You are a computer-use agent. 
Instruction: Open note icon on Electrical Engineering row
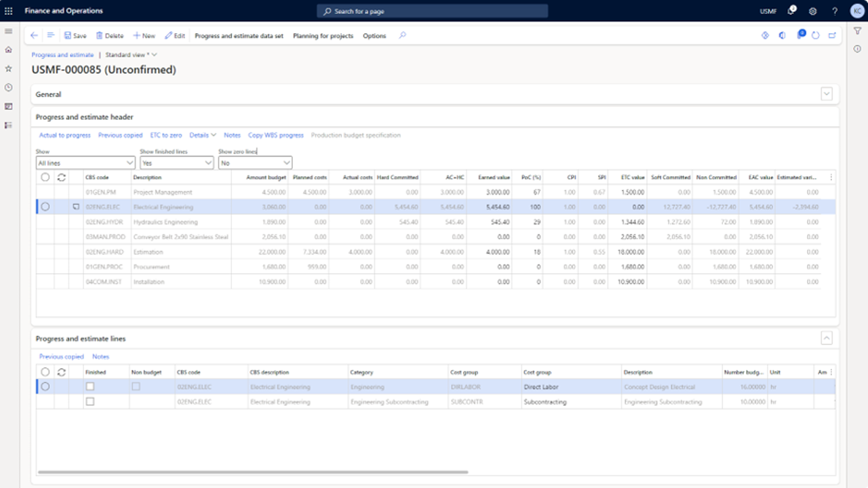coord(77,207)
